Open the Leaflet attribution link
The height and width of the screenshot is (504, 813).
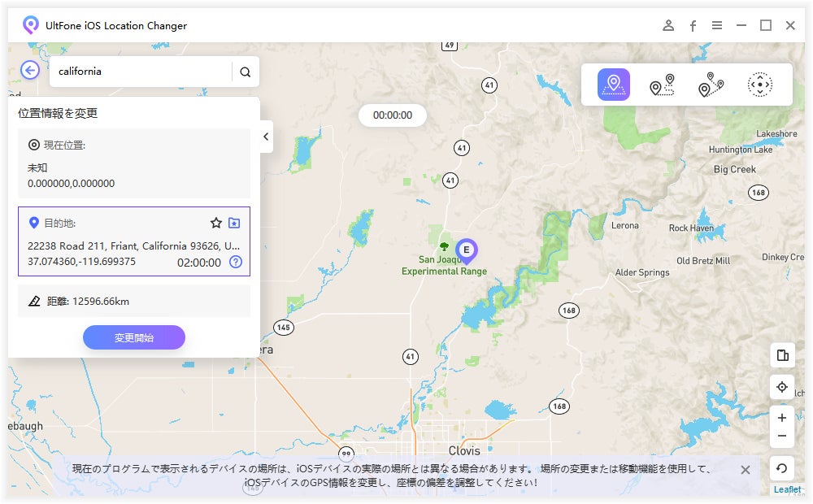pyautogui.click(x=787, y=489)
